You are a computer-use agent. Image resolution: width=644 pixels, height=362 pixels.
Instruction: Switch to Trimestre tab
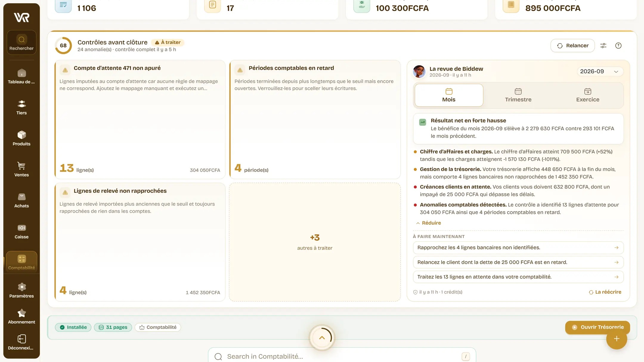[518, 95]
